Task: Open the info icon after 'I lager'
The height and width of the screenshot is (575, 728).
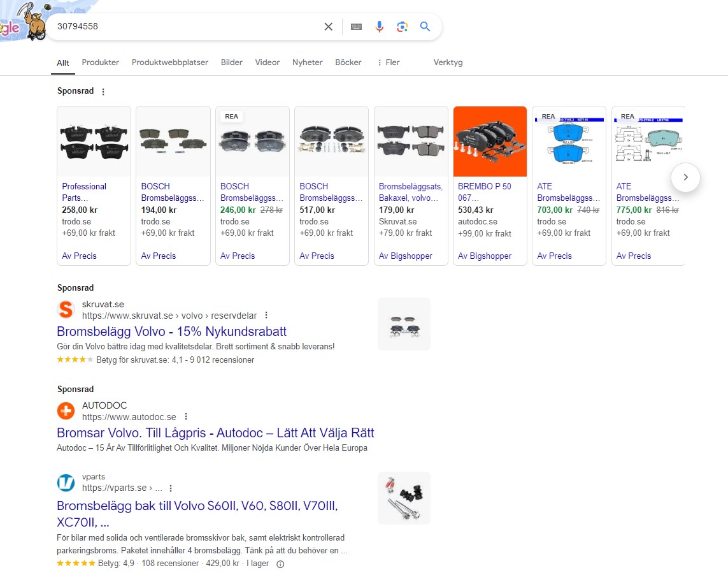Action: [280, 564]
